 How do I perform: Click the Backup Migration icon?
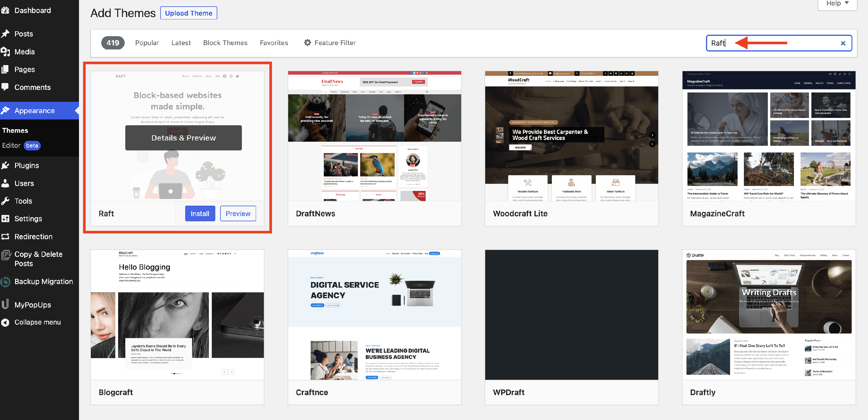(x=5, y=281)
